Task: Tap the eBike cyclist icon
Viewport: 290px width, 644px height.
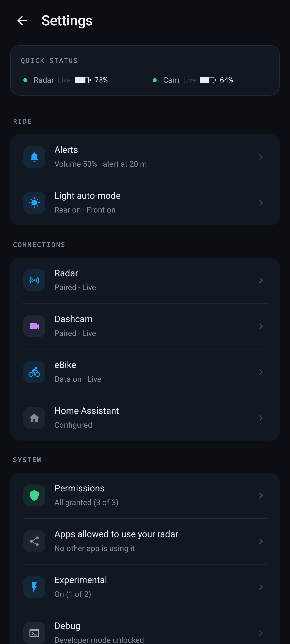Action: tap(34, 372)
